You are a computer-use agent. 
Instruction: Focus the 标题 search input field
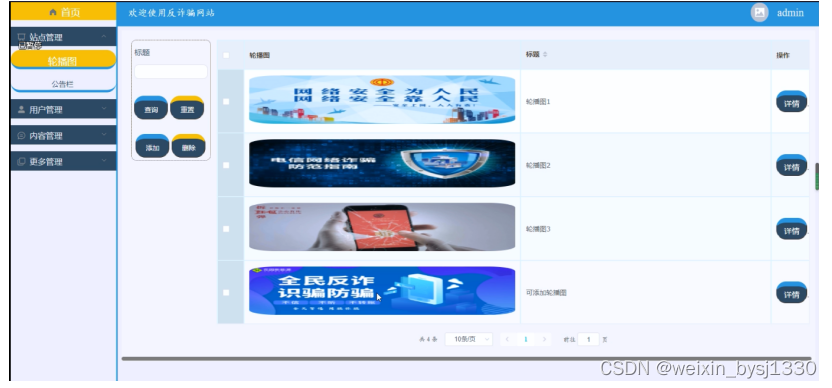pyautogui.click(x=171, y=72)
